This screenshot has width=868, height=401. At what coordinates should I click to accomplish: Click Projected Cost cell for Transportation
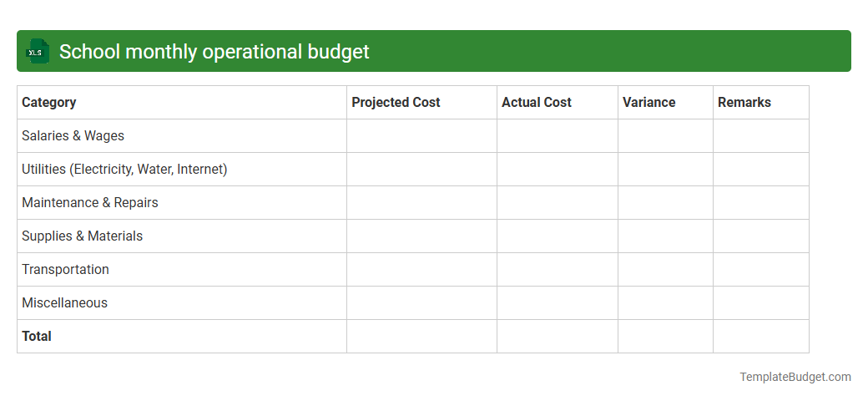pyautogui.click(x=421, y=270)
